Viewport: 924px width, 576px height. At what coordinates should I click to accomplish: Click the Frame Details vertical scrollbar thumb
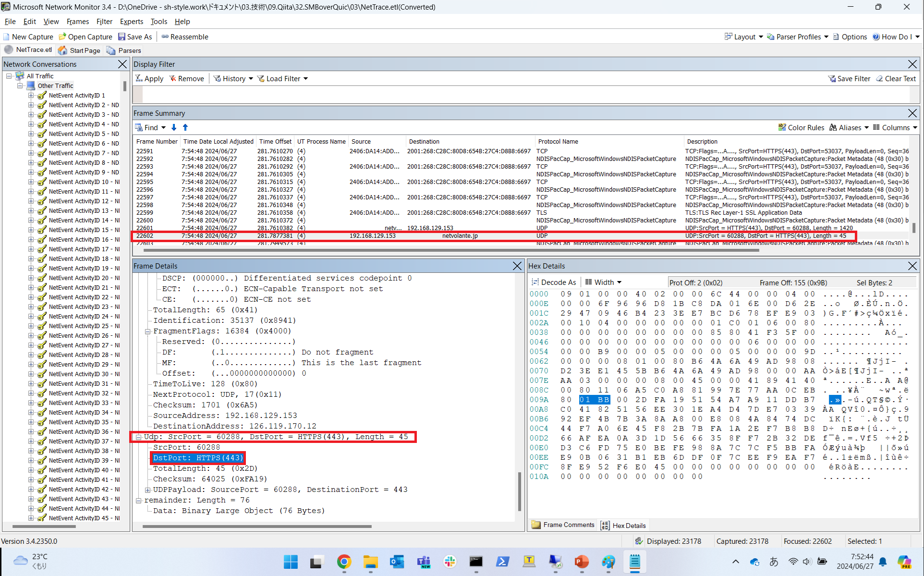(x=519, y=491)
